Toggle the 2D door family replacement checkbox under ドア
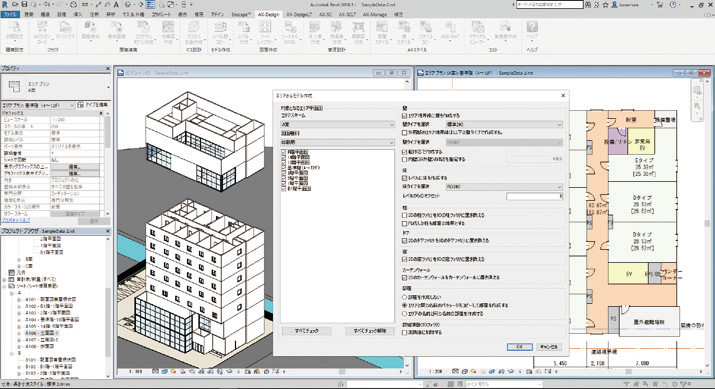 [404, 240]
